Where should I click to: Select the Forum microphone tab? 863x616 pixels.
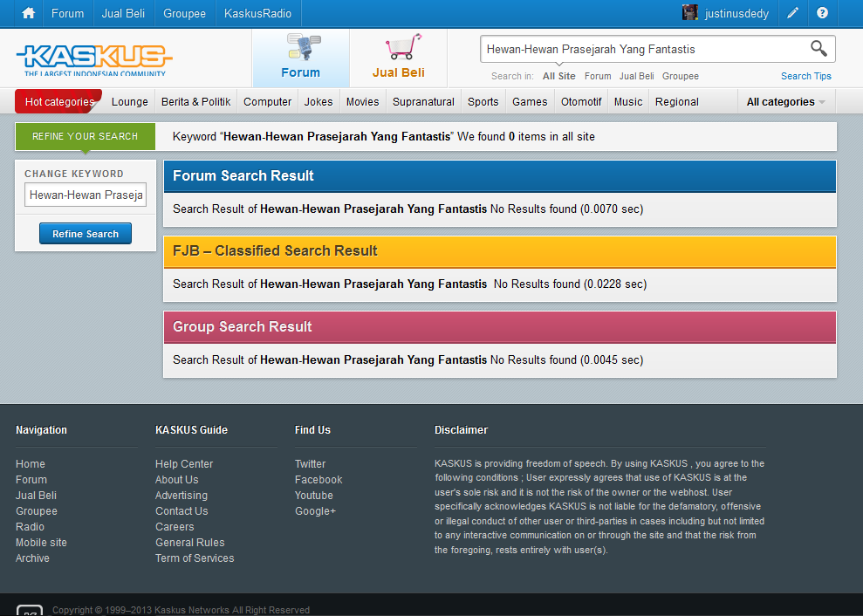coord(300,58)
